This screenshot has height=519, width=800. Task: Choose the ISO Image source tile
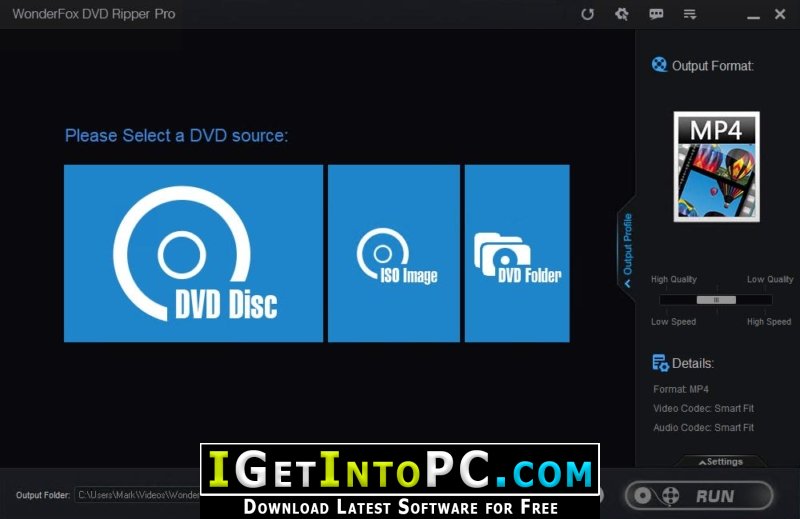coord(393,253)
